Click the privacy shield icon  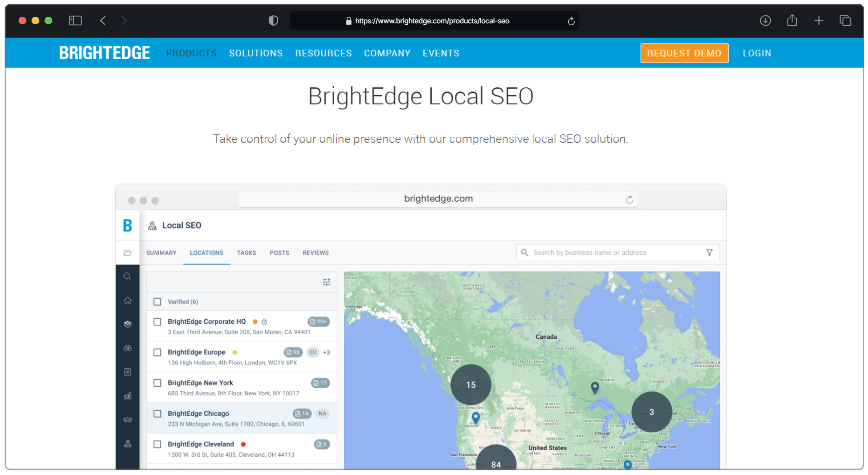coord(273,21)
